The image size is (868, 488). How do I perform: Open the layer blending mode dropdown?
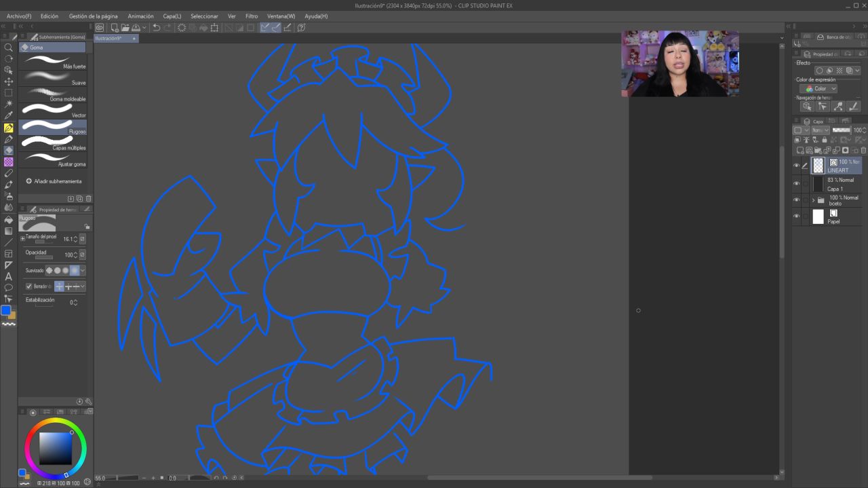pyautogui.click(x=821, y=130)
